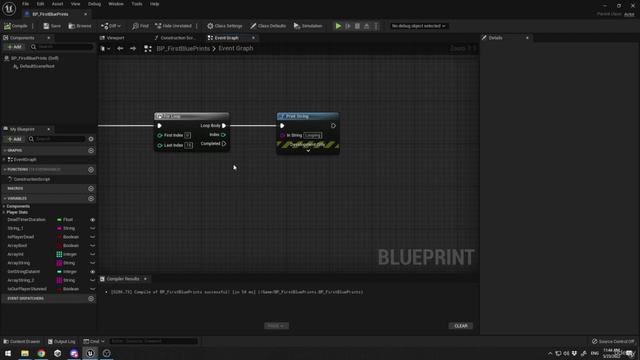Open the File menu

[25, 4]
